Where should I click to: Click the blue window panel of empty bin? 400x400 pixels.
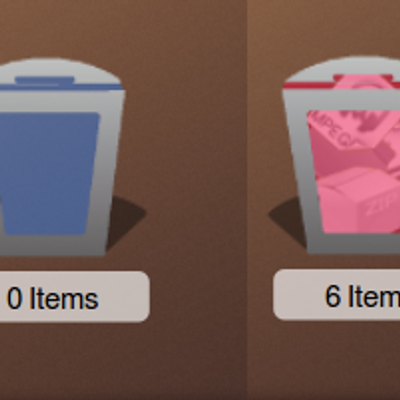pos(50,173)
